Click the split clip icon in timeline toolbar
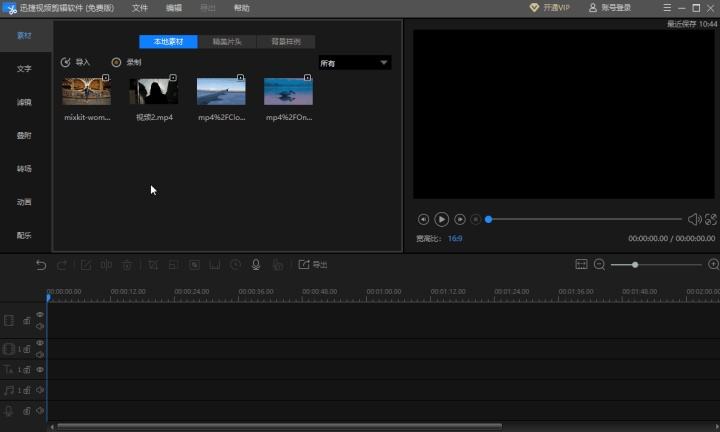720x432 pixels. tap(106, 265)
